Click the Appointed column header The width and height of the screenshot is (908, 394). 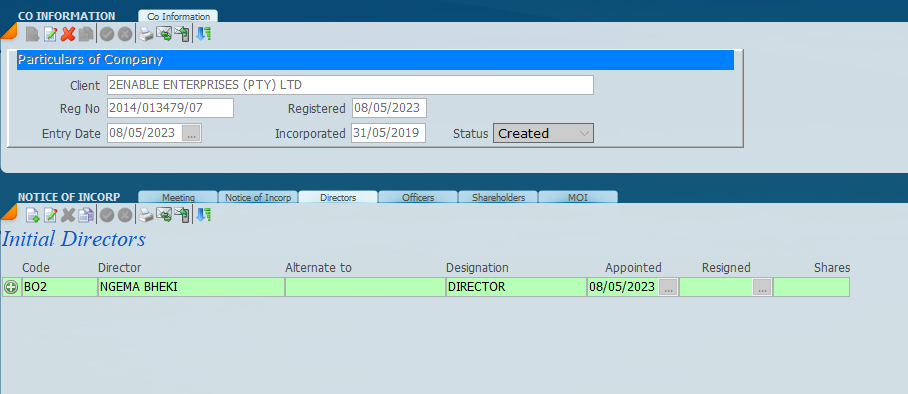(x=634, y=268)
